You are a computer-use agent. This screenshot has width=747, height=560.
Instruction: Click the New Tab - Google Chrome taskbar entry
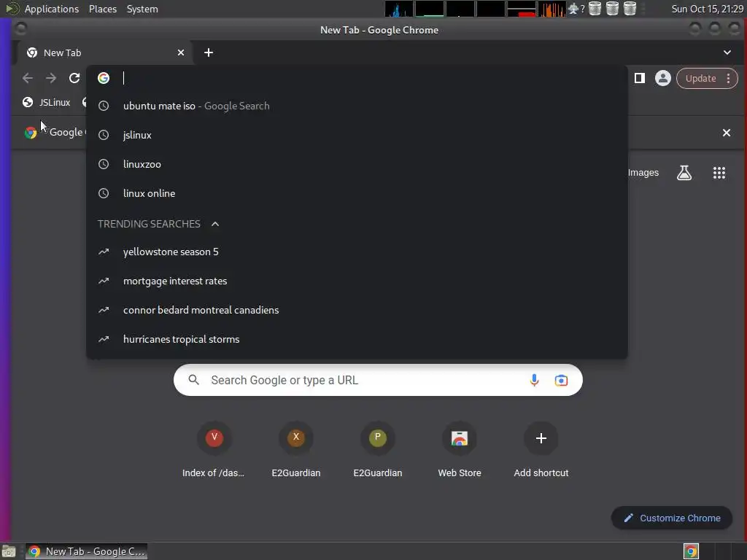click(86, 551)
